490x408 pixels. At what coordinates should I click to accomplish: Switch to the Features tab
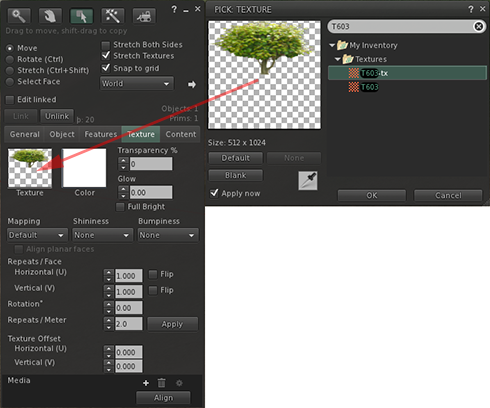coord(101,134)
